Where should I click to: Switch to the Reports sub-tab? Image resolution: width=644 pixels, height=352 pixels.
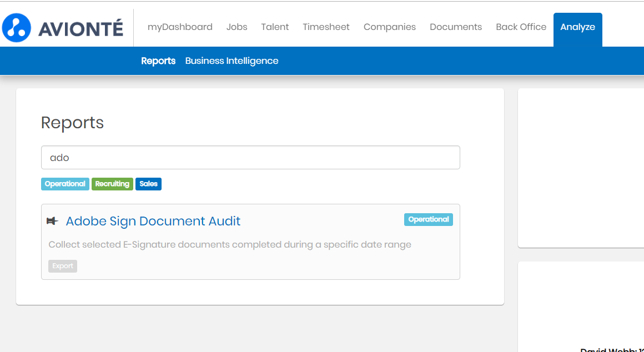pos(158,61)
